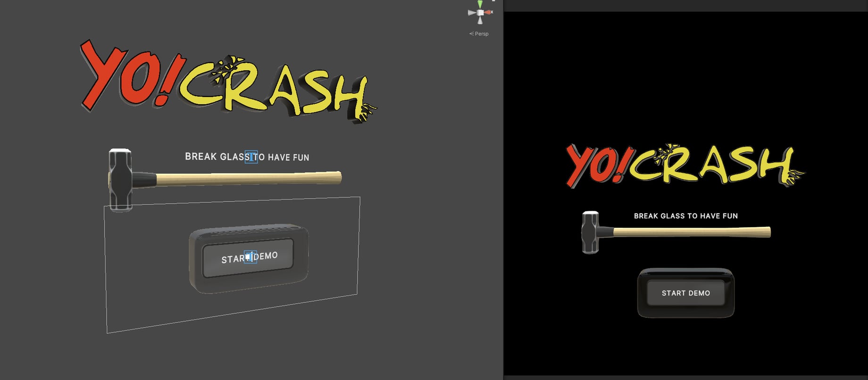Click the START DEMO button in Scene view

click(x=249, y=258)
